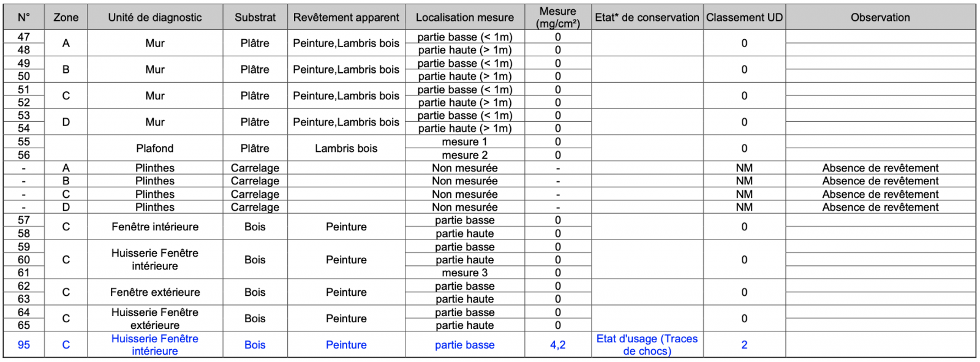Select the Fenêtre extérieure unit cell
The width and height of the screenshot is (980, 362).
point(155,292)
